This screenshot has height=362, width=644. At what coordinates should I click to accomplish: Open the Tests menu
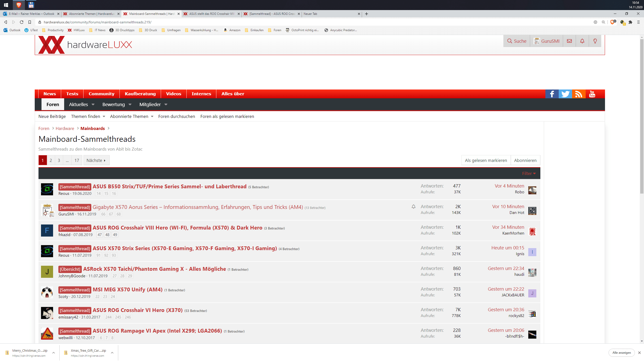[72, 94]
